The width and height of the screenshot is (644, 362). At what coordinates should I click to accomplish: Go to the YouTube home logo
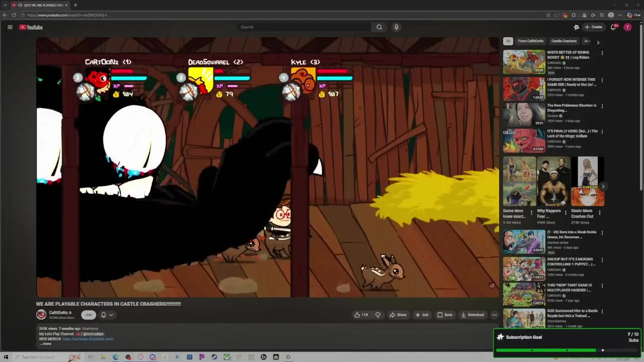[x=31, y=27]
